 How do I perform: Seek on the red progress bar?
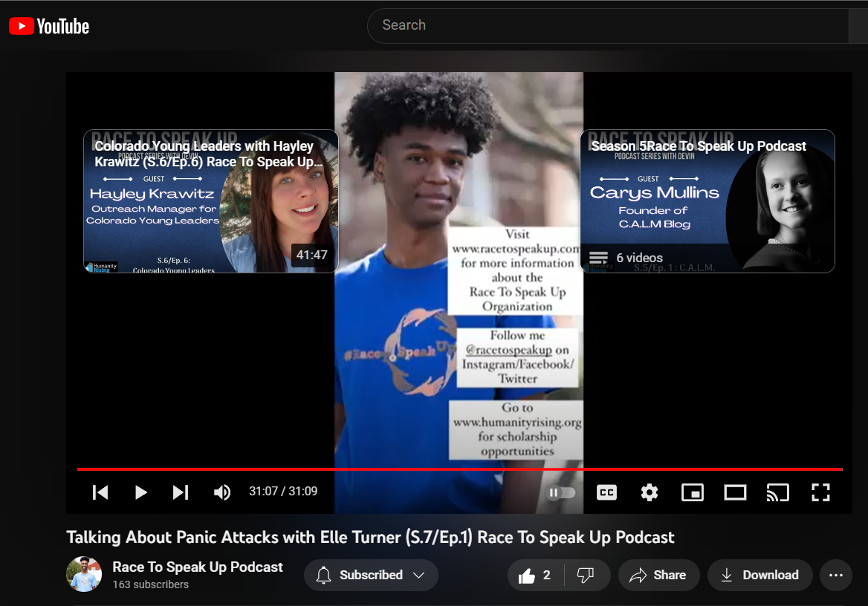[459, 469]
